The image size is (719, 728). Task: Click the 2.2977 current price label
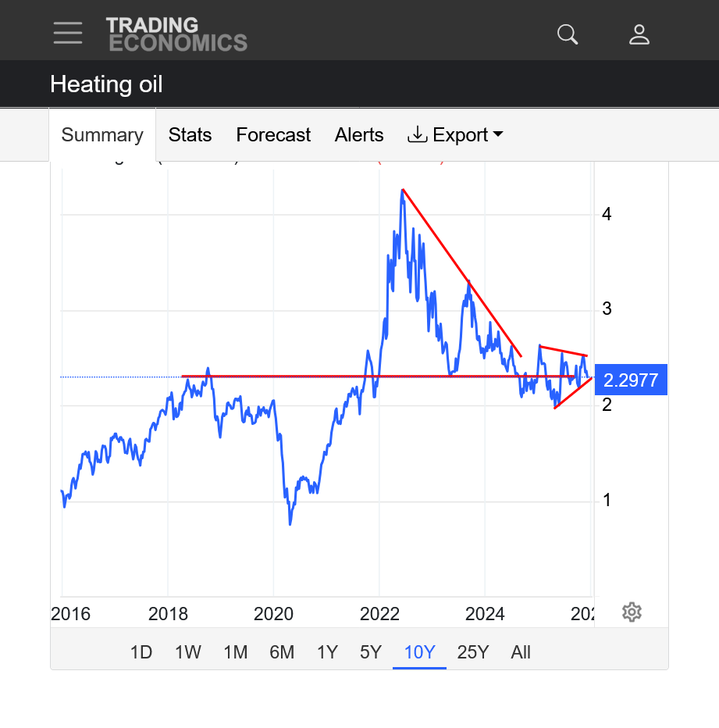[x=631, y=381]
